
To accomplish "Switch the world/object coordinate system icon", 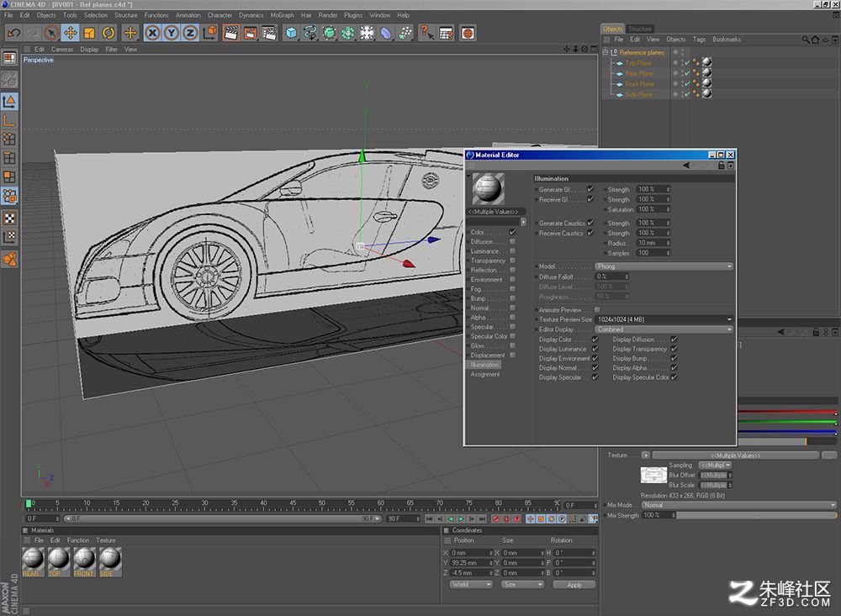I will coord(209,34).
